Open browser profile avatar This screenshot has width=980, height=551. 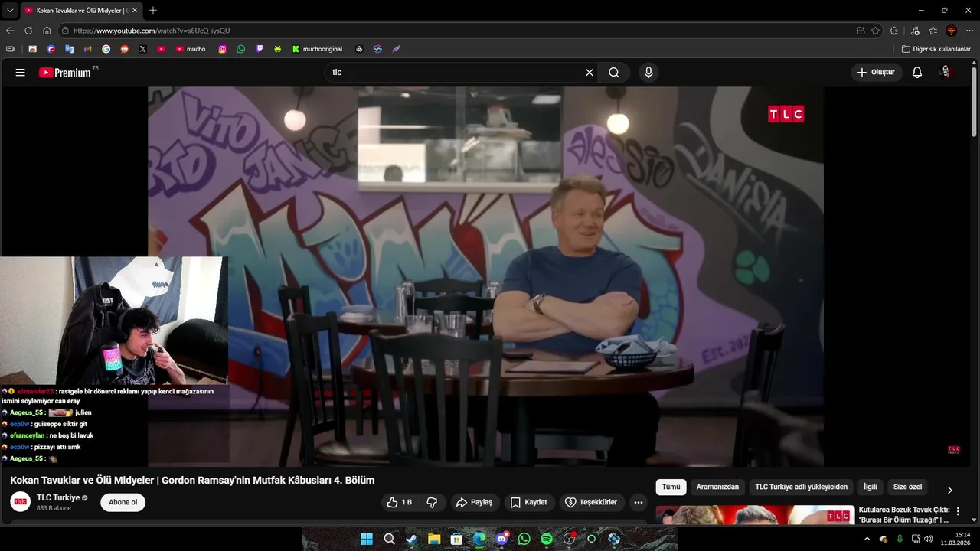tap(952, 31)
